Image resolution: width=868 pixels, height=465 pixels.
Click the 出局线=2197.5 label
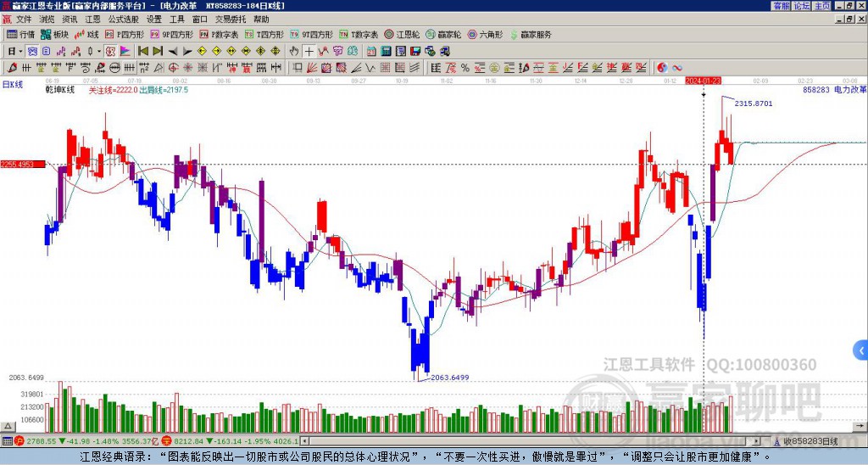click(164, 90)
